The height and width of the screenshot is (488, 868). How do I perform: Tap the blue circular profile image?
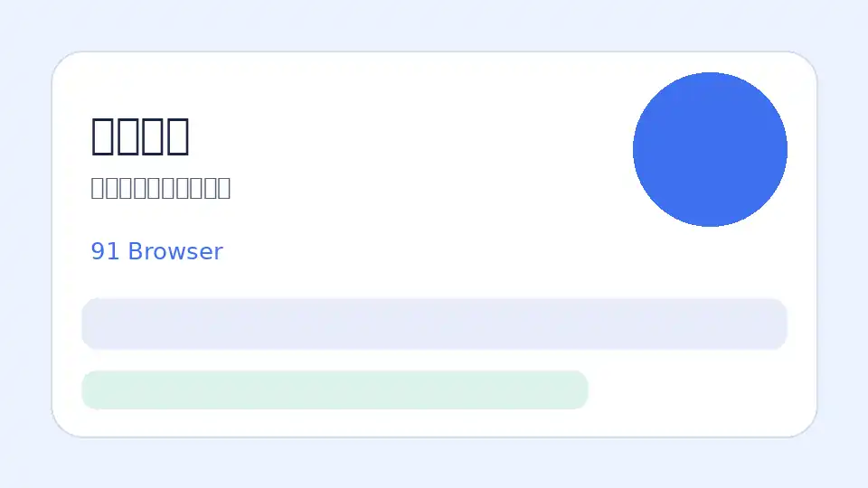pos(710,149)
